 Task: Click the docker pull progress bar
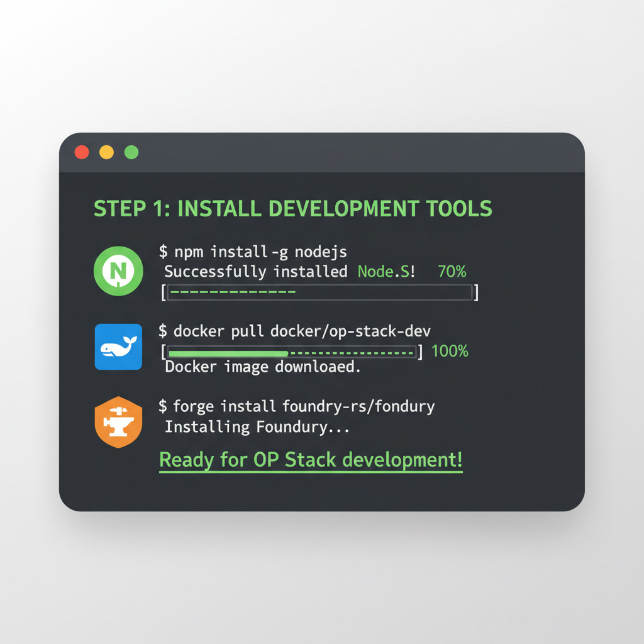(291, 352)
